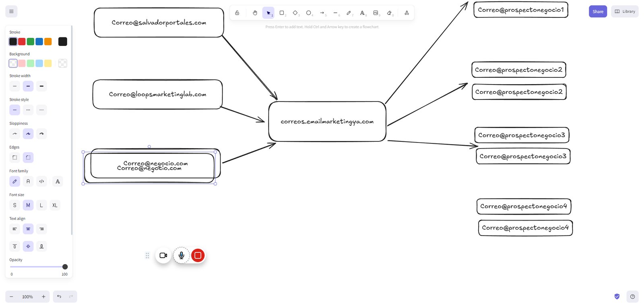Set stroke width to extra bold

click(x=41, y=86)
